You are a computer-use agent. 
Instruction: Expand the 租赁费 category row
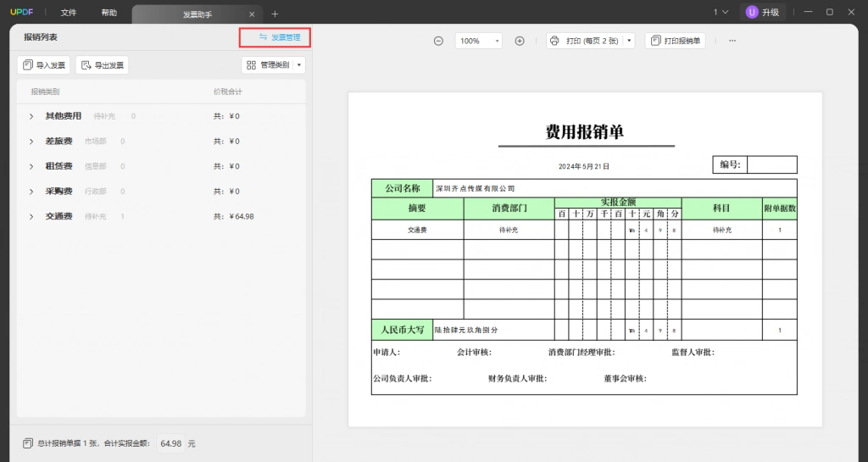(31, 166)
